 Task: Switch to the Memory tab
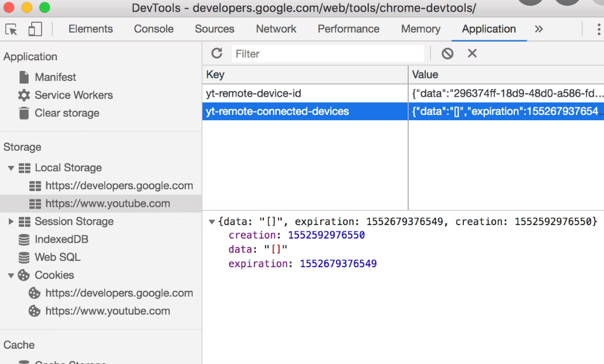point(420,29)
